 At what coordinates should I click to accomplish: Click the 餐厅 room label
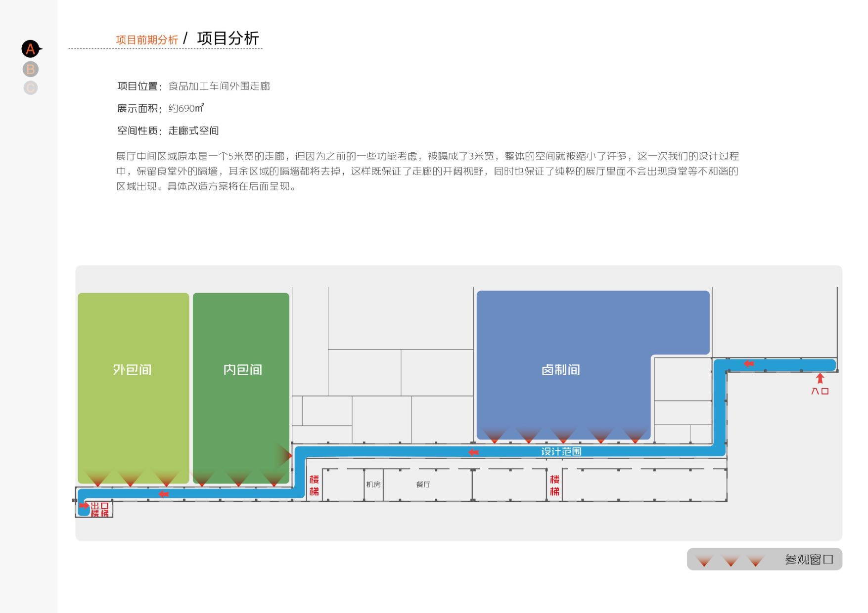423,484
